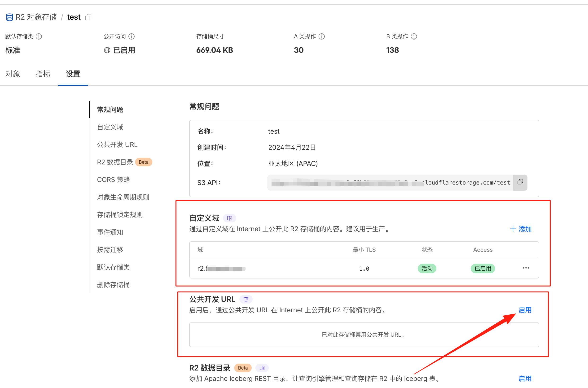The width and height of the screenshot is (588, 388).
Task: Click info icon next to 默认存储类
Action: coord(39,36)
